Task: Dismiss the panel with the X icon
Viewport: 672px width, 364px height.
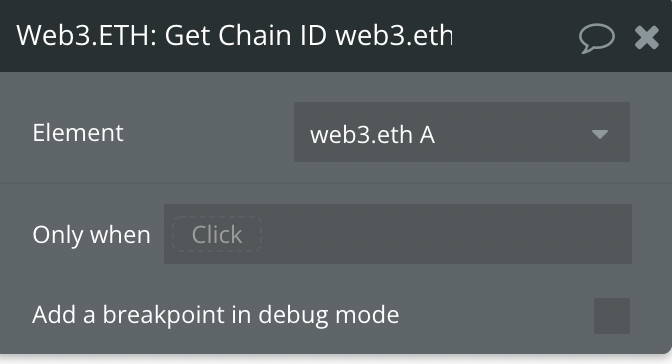Action: point(647,38)
